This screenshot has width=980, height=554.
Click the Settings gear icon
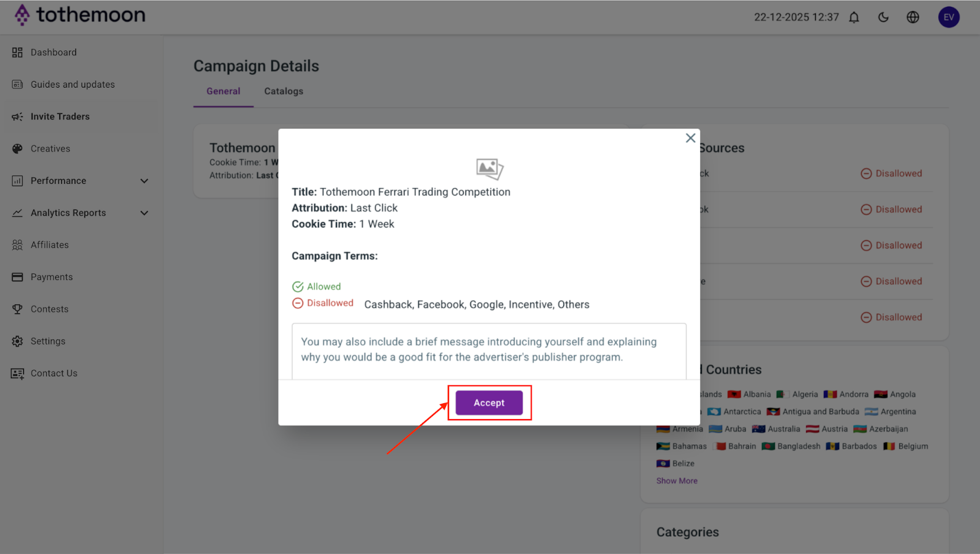17,341
